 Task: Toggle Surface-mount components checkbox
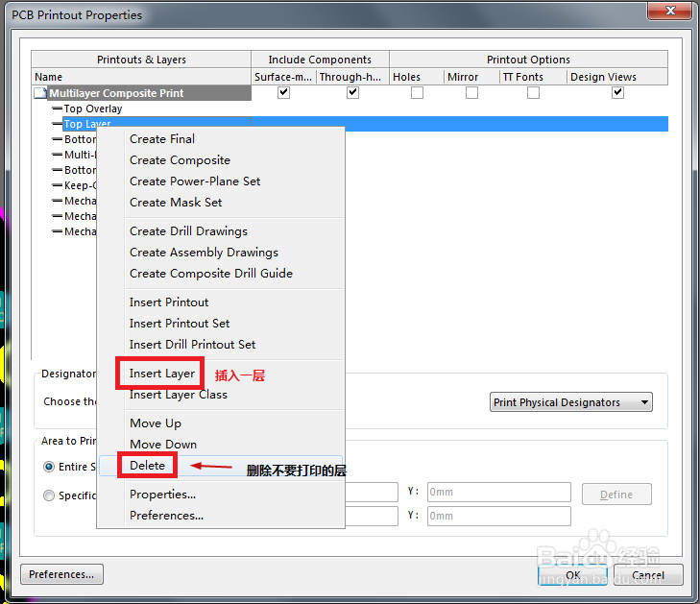pyautogui.click(x=283, y=92)
